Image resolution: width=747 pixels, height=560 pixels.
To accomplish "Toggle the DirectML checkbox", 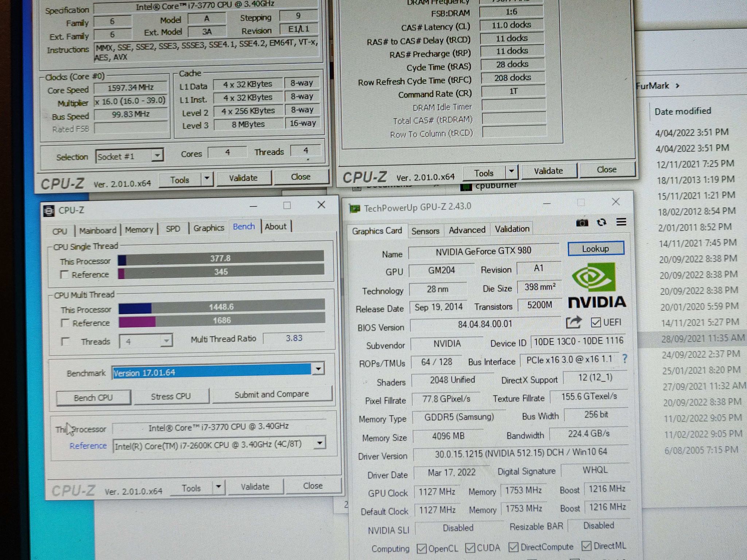I will 586,546.
